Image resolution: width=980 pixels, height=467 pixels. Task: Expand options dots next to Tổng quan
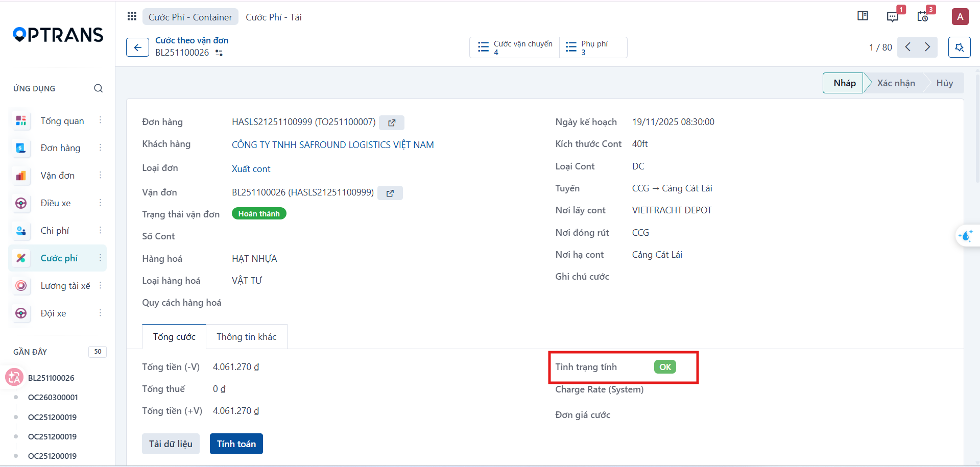click(x=100, y=120)
